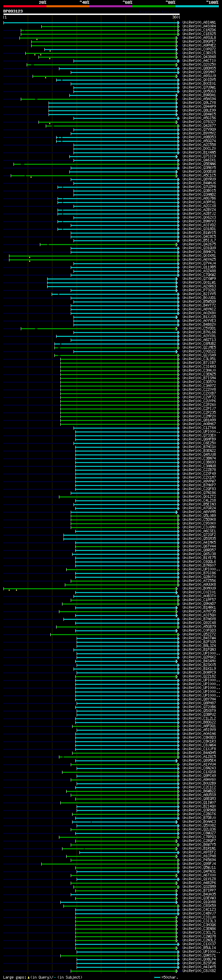Open hit UniRef100_A8IAN1
This screenshot has height=980, width=222.
click(x=199, y=23)
